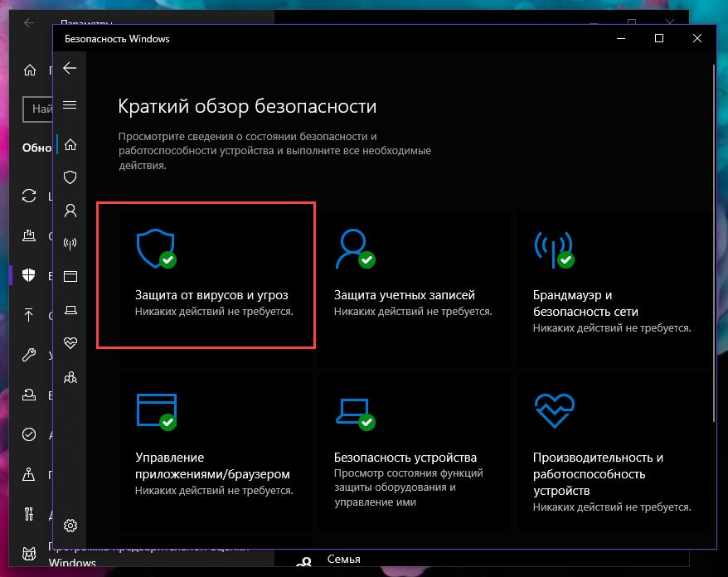Click Семья text in Settings window
Screen dimensions: 728x577
point(343,559)
